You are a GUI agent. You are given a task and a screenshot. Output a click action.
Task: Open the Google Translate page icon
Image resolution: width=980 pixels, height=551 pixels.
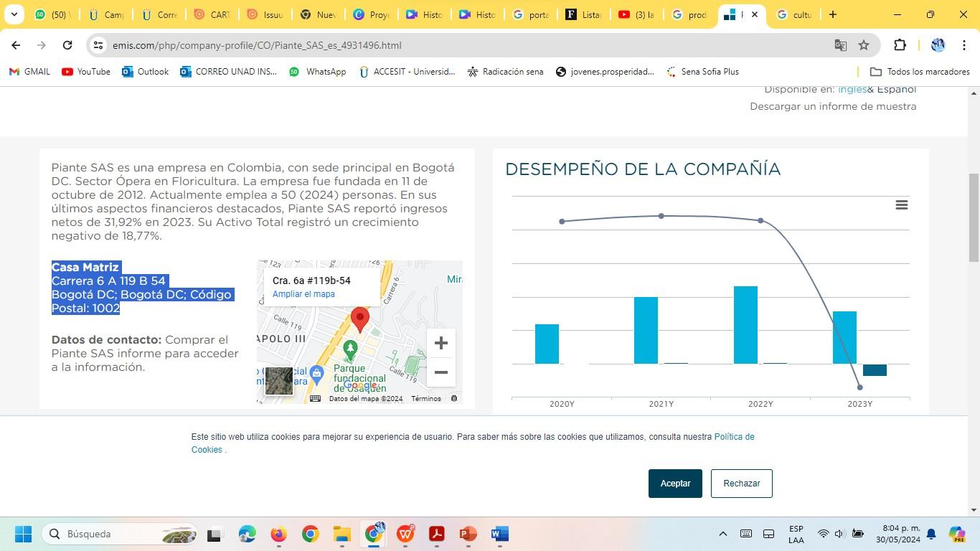(841, 45)
